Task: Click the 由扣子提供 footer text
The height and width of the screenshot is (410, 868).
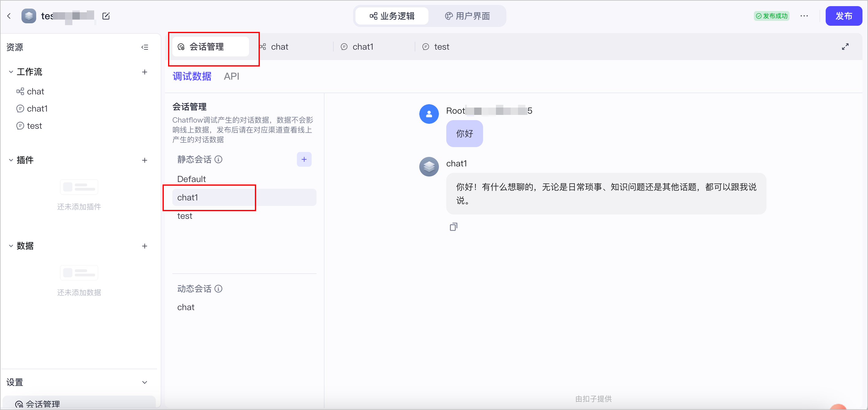Action: click(x=593, y=399)
